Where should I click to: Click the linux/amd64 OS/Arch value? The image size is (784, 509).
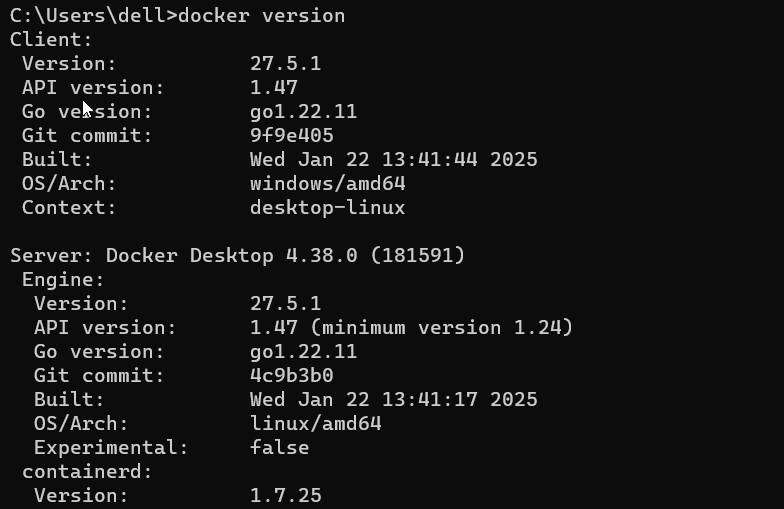(316, 424)
